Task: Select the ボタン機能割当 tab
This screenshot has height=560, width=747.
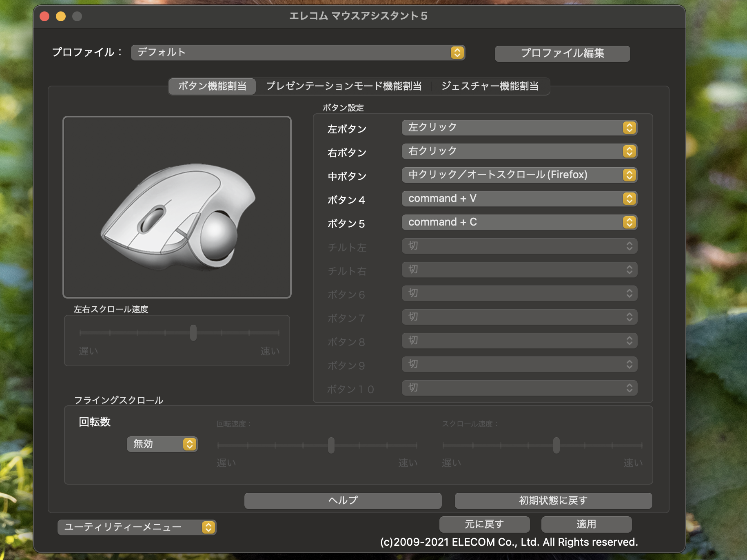Action: tap(212, 86)
